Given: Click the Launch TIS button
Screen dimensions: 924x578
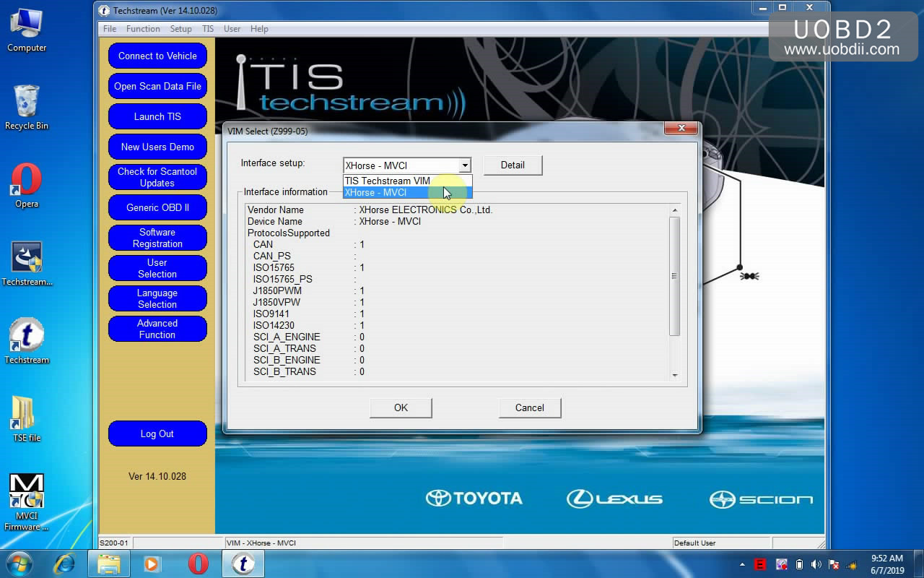Looking at the screenshot, I should pos(157,116).
